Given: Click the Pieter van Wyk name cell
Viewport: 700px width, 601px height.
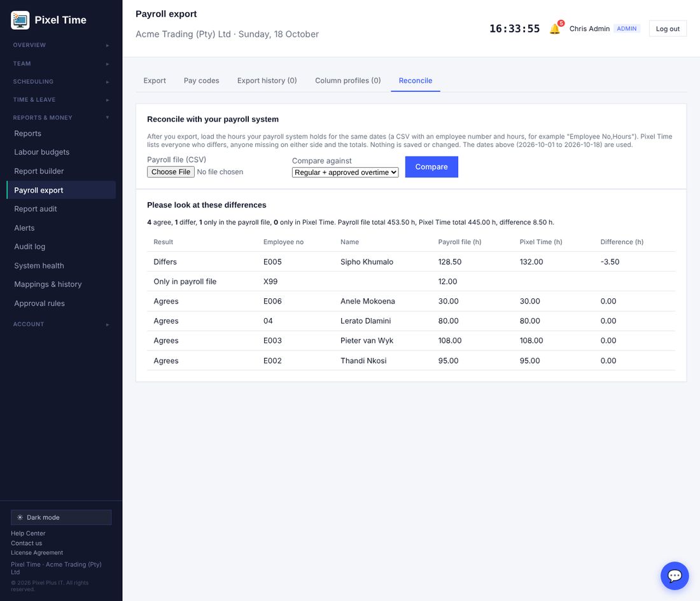Looking at the screenshot, I should [x=367, y=340].
